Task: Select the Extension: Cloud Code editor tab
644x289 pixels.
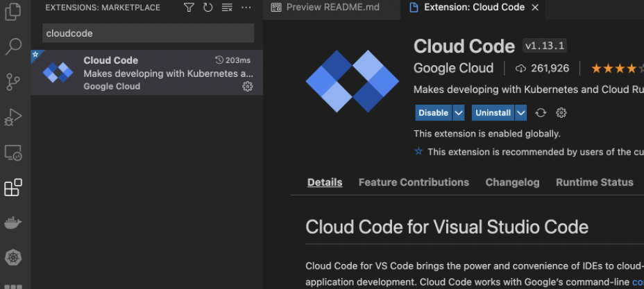Action: pyautogui.click(x=473, y=8)
